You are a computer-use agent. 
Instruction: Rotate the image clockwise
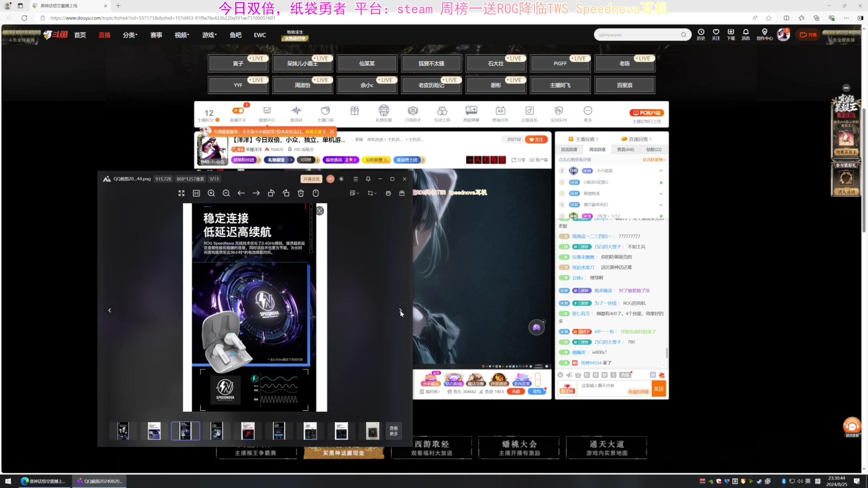(286, 193)
